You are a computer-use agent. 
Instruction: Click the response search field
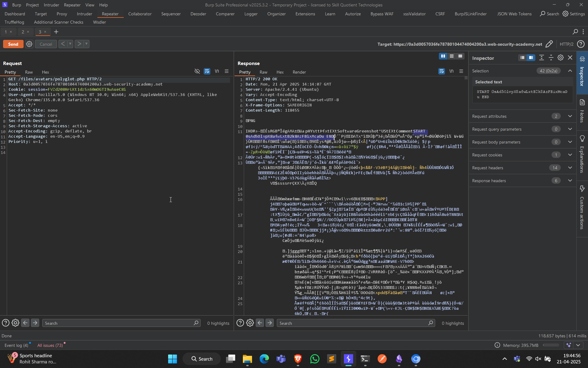coord(352,323)
